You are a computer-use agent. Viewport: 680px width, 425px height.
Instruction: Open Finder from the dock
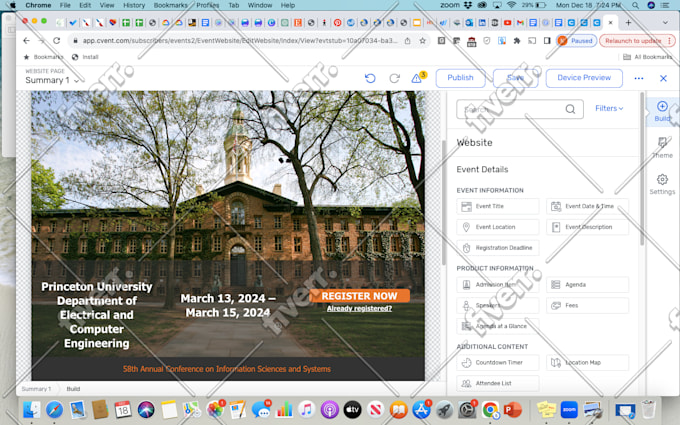coord(31,409)
